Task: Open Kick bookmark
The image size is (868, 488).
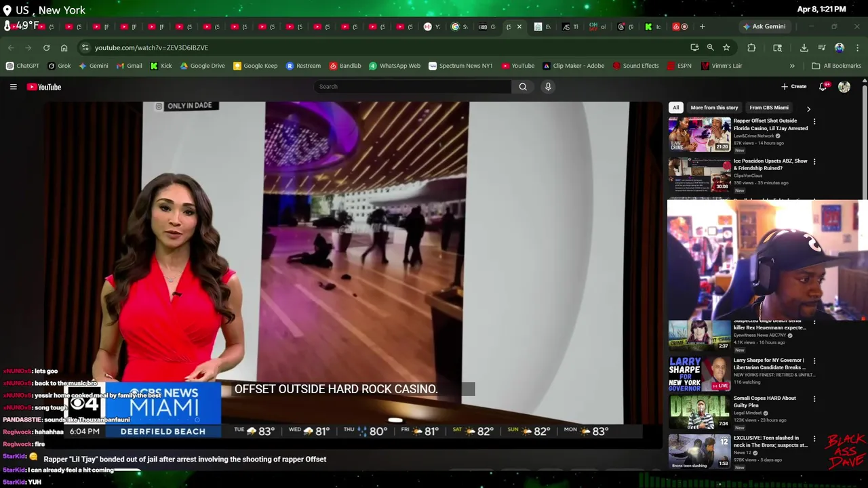Action: click(x=161, y=66)
